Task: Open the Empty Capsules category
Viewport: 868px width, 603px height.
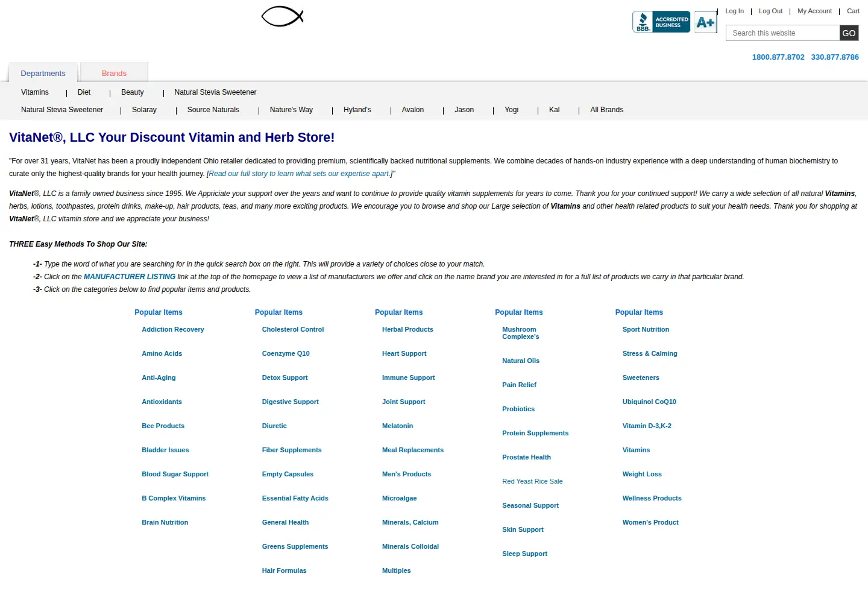Action: click(x=288, y=475)
